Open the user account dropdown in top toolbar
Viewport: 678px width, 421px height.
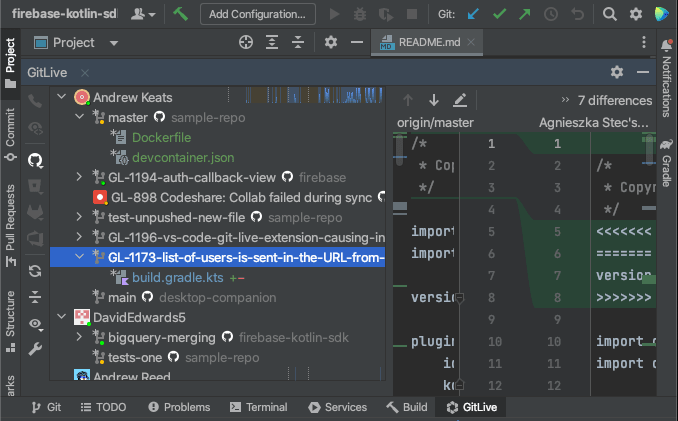click(x=143, y=14)
